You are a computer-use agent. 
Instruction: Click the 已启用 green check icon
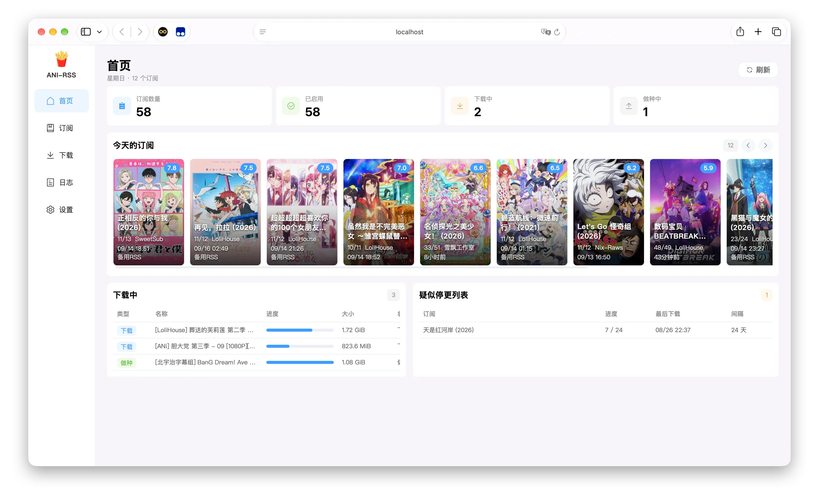click(x=291, y=106)
